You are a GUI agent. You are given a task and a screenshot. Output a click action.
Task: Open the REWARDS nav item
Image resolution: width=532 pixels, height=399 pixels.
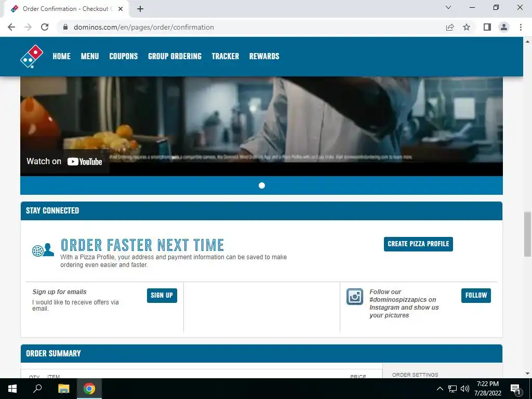pos(264,56)
